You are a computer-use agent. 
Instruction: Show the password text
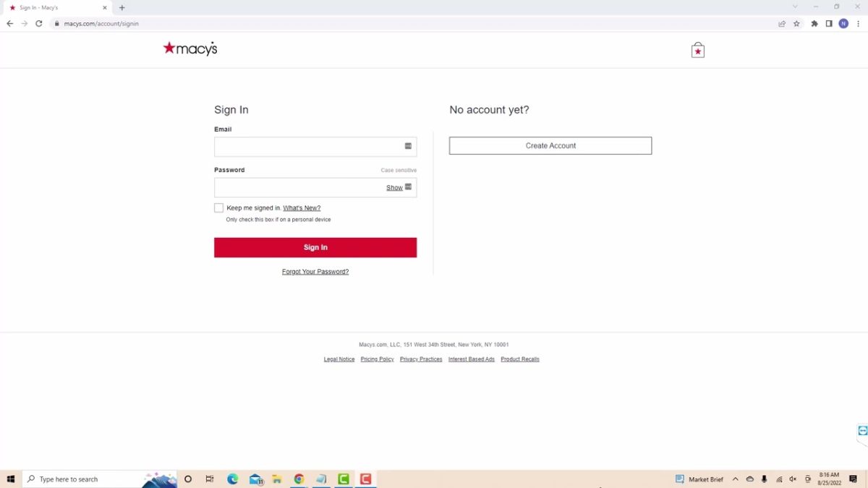(394, 187)
